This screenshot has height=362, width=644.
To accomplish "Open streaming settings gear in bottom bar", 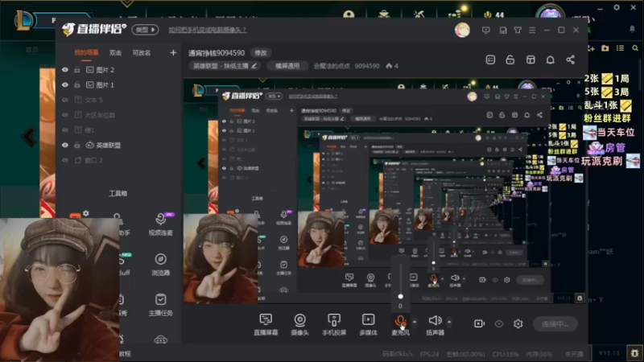I will [x=518, y=324].
